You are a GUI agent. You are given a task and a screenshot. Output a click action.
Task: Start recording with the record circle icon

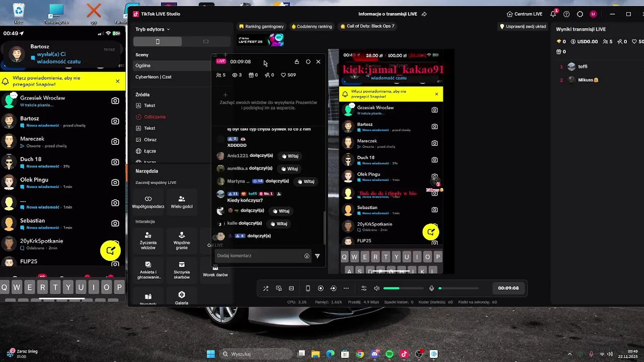pyautogui.click(x=320, y=288)
